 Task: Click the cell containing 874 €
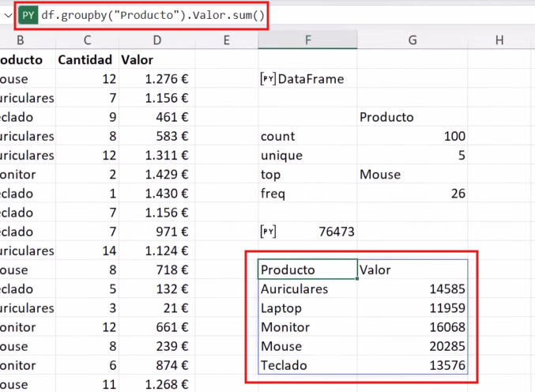(157, 366)
